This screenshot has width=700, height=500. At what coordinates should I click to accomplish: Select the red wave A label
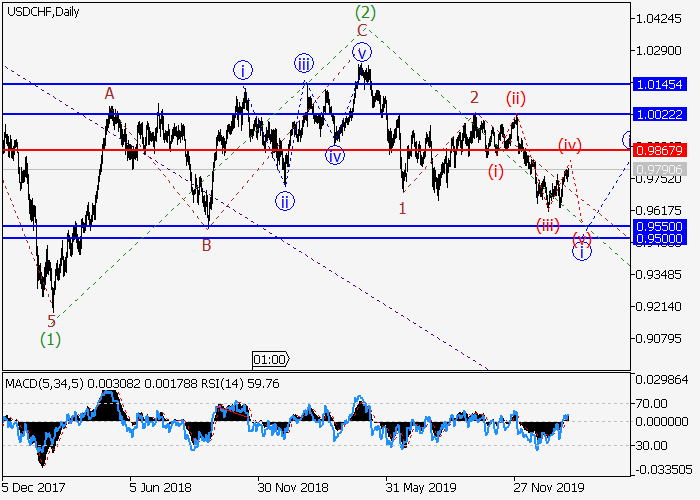coord(110,93)
